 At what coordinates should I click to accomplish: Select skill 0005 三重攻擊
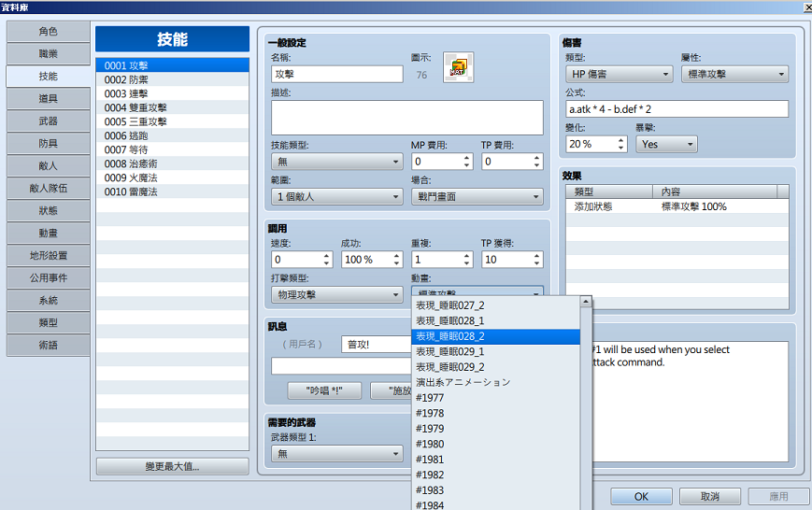click(173, 121)
